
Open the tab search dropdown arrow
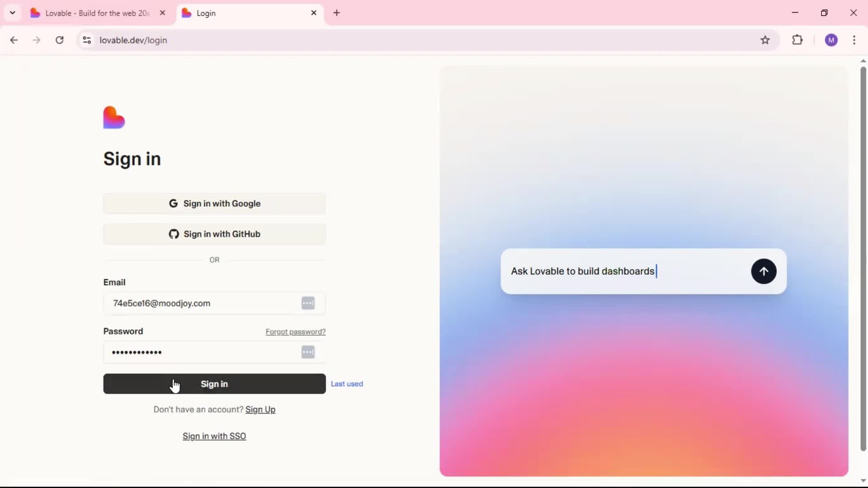pyautogui.click(x=13, y=13)
